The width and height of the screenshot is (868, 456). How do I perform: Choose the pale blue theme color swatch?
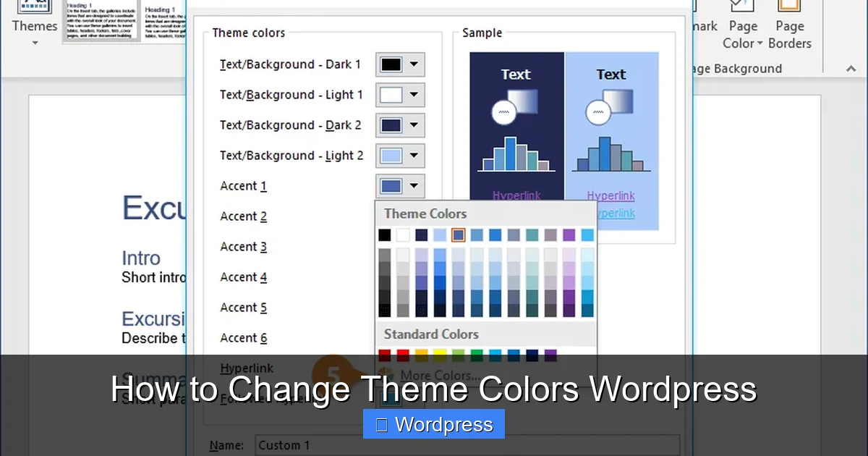pos(440,235)
